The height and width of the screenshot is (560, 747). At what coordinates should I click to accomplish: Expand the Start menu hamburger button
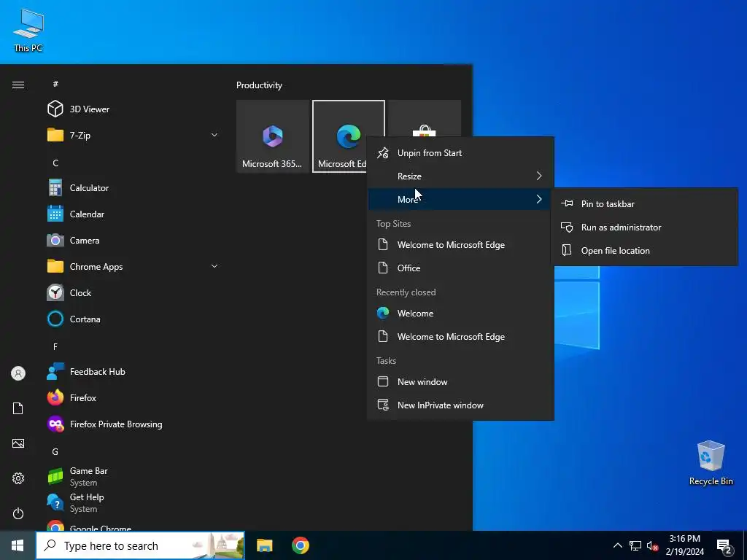click(x=18, y=85)
